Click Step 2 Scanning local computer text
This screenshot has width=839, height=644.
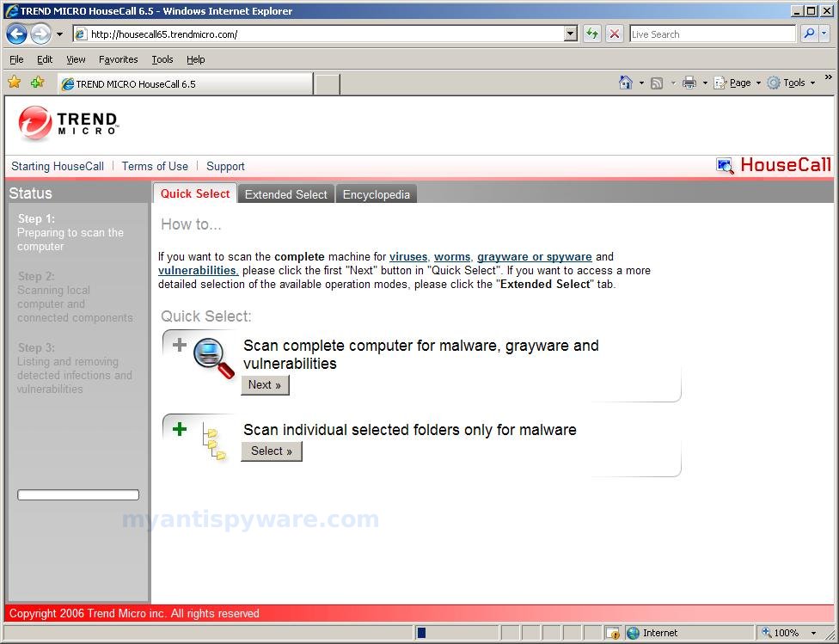[x=76, y=297]
